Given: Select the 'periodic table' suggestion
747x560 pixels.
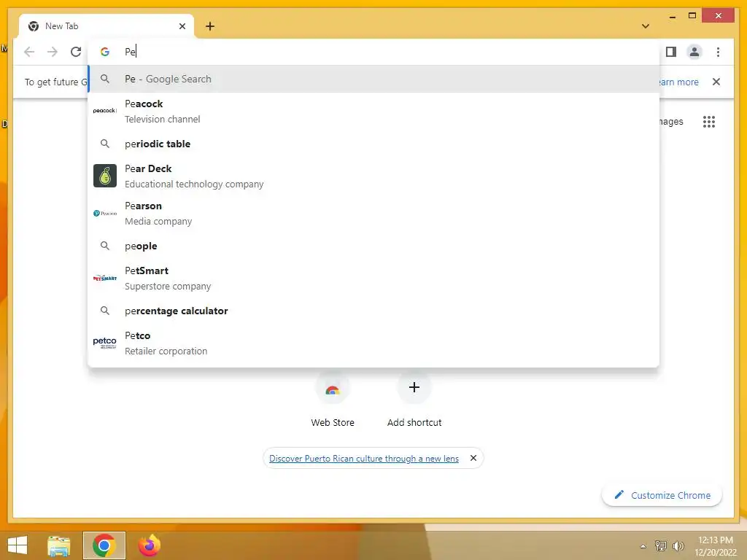Looking at the screenshot, I should (373, 144).
